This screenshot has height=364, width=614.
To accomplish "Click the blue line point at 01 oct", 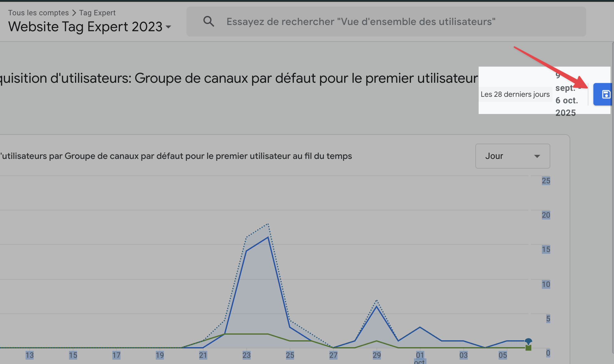I will (420, 327).
